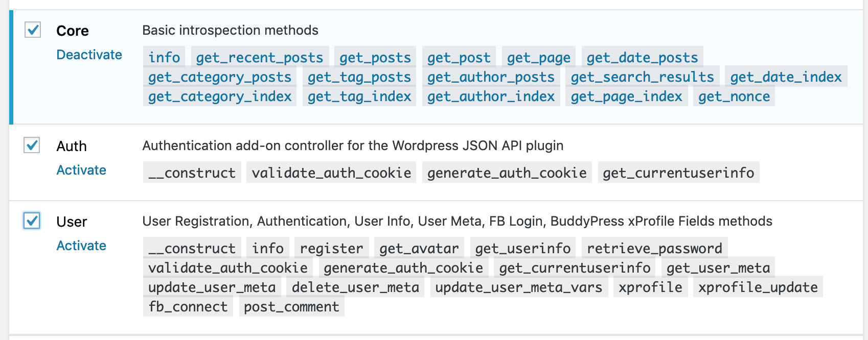Activate the Auth controller

click(x=81, y=170)
